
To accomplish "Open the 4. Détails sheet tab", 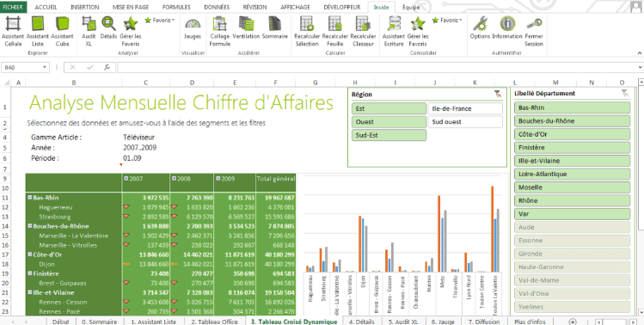I will point(362,322).
